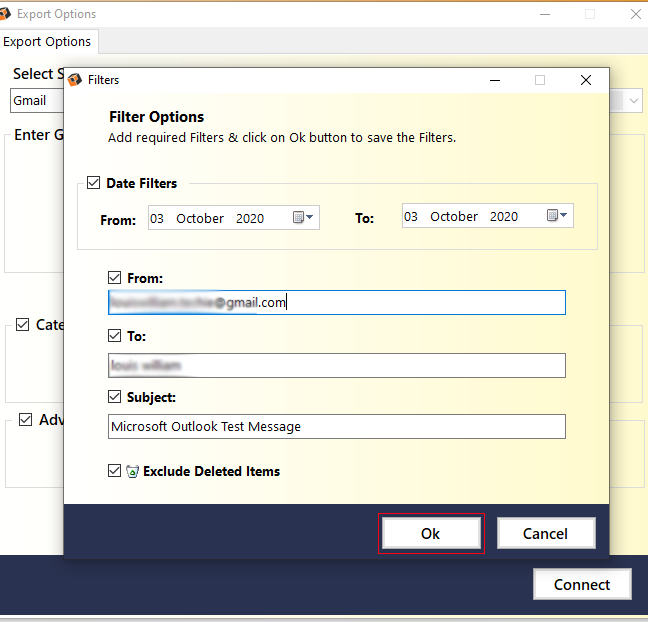Open the From date calendar picker
The width and height of the screenshot is (648, 622).
pos(303,217)
